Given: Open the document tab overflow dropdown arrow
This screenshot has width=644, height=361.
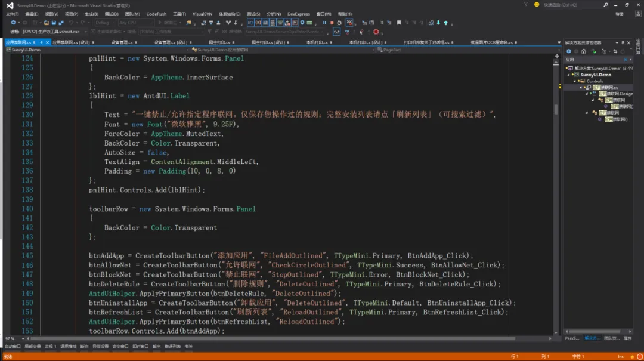Looking at the screenshot, I should pyautogui.click(x=559, y=42).
